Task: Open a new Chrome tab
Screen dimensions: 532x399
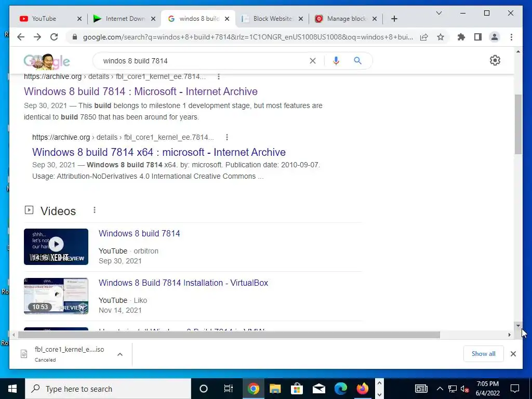Action: (394, 19)
